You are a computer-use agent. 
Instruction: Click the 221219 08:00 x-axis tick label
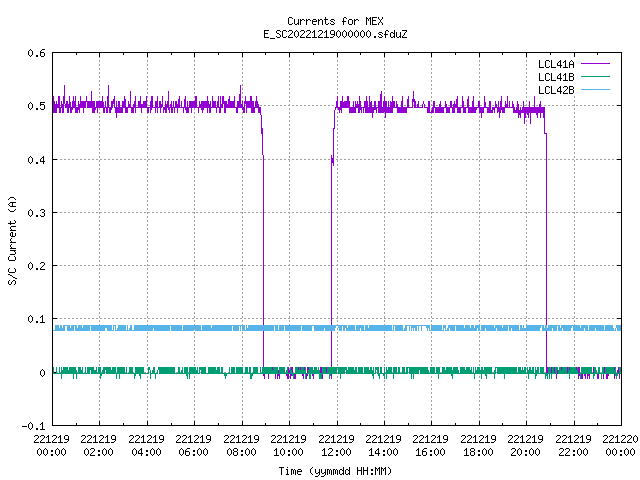[x=241, y=445]
